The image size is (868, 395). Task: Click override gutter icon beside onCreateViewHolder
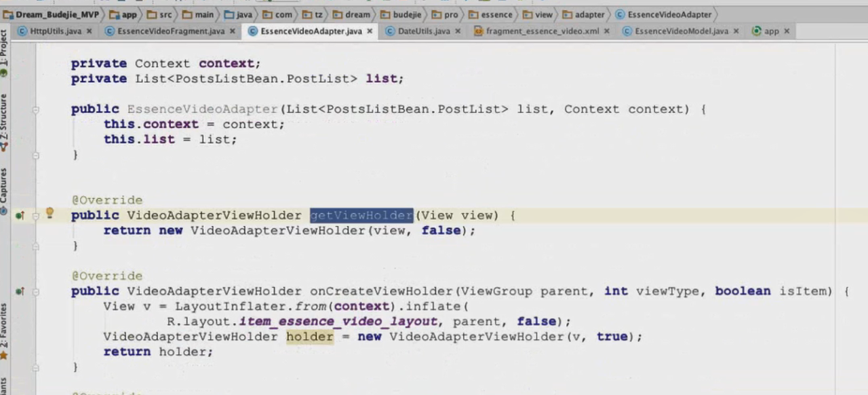tap(20, 291)
